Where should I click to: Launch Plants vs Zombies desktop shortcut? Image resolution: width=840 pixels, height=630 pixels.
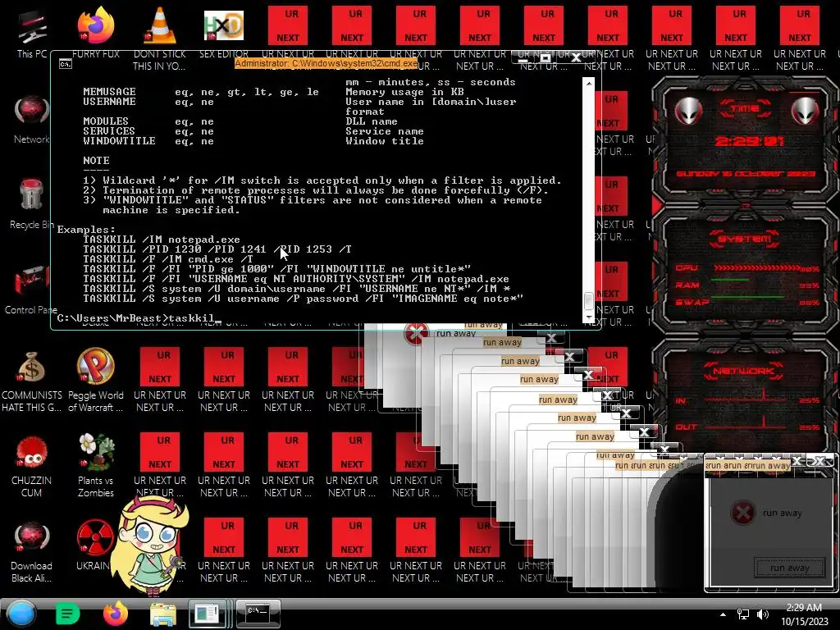coord(96,466)
